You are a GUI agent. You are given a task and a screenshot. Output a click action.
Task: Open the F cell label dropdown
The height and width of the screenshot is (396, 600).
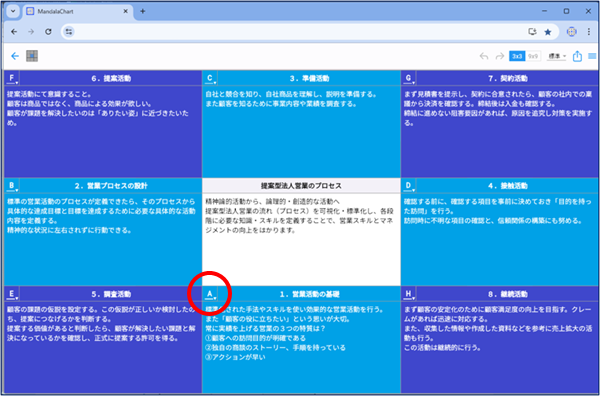(13, 78)
